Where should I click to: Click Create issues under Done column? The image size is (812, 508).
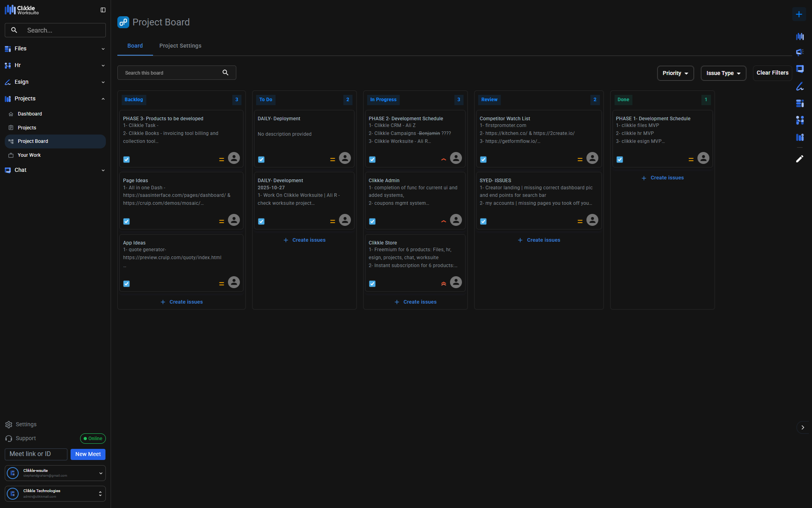click(x=663, y=178)
